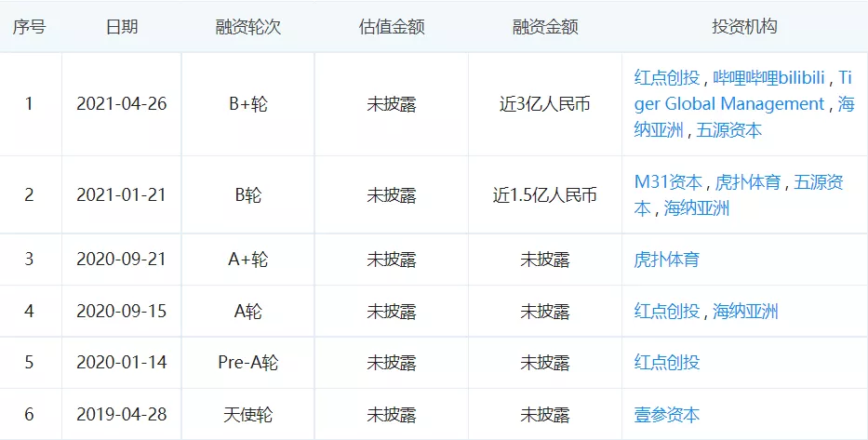Select the 融资轮次 column header
868x440 pixels.
(248, 27)
